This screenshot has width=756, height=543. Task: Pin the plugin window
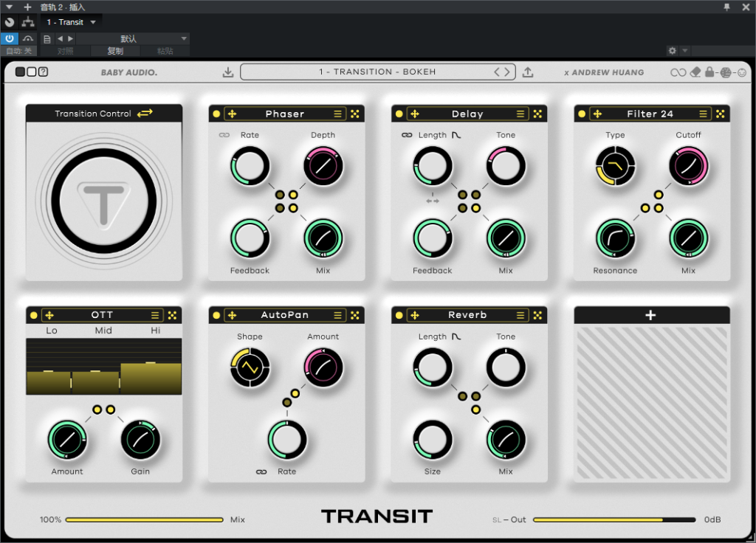[x=726, y=7]
